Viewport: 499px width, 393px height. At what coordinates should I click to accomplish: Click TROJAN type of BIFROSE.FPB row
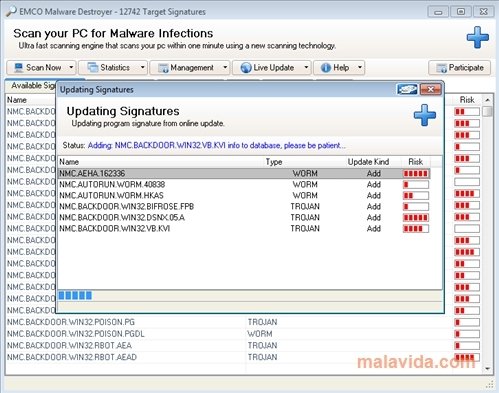tap(305, 206)
